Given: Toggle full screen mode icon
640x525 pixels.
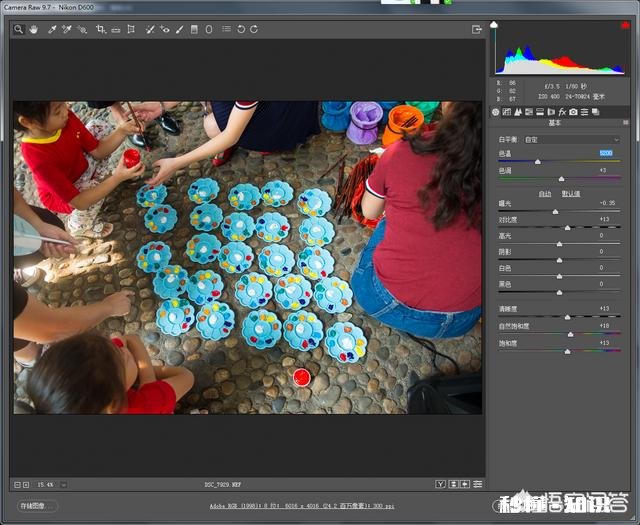Looking at the screenshot, I should point(476,29).
